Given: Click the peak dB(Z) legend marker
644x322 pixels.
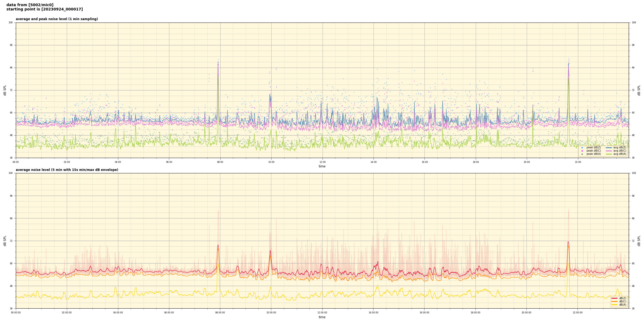Looking at the screenshot, I should (x=582, y=148).
